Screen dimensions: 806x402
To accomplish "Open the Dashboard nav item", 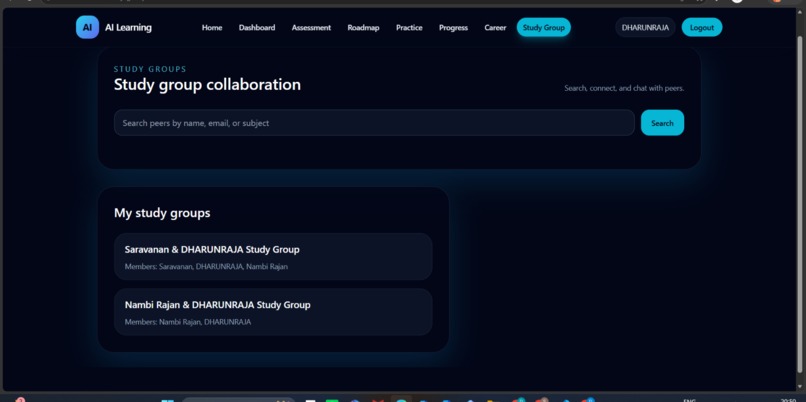I will click(257, 28).
